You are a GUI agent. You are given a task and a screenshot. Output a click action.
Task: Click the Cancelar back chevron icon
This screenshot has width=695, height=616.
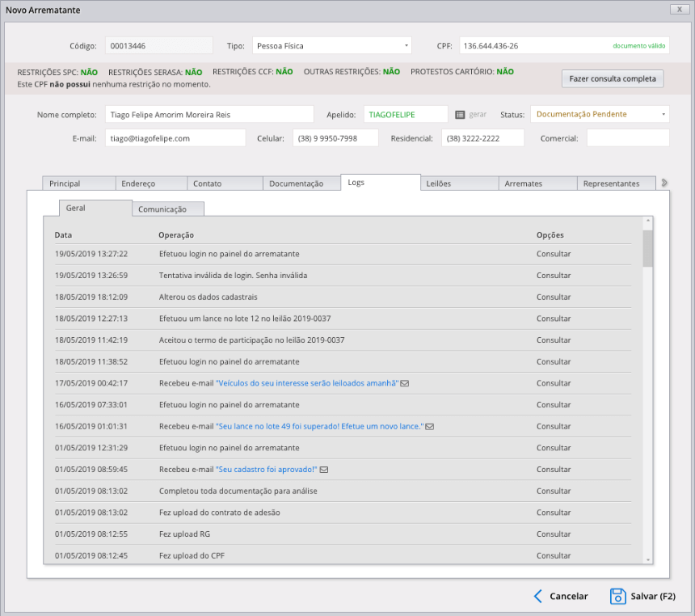[x=537, y=597]
